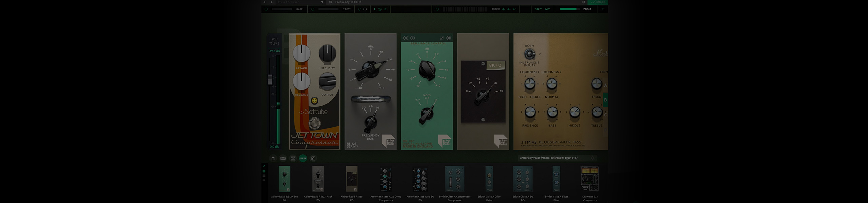
Task: Go to the previous preset arrow
Action: point(264,2)
